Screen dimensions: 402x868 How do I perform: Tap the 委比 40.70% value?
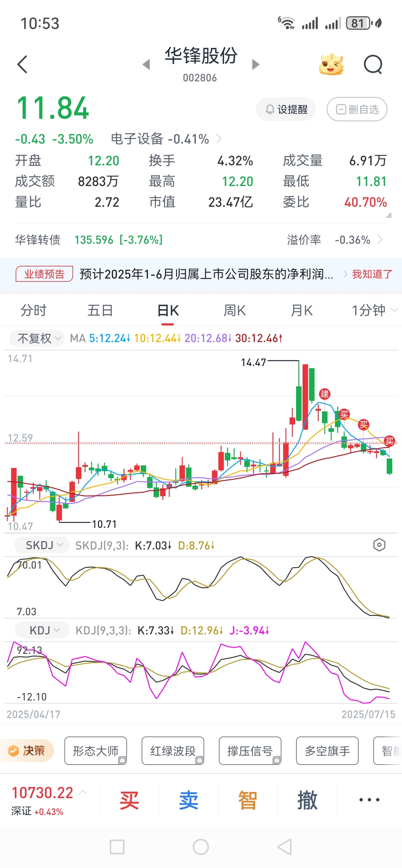(365, 202)
